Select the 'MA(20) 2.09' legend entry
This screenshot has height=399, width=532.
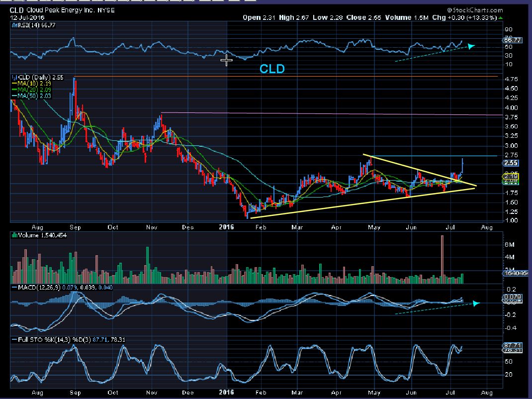click(34, 90)
